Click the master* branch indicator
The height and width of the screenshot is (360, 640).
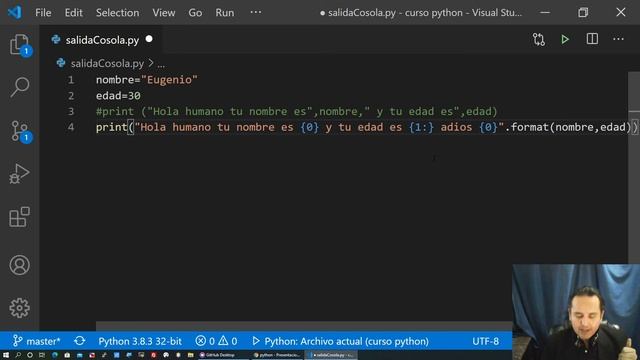pyautogui.click(x=36, y=341)
